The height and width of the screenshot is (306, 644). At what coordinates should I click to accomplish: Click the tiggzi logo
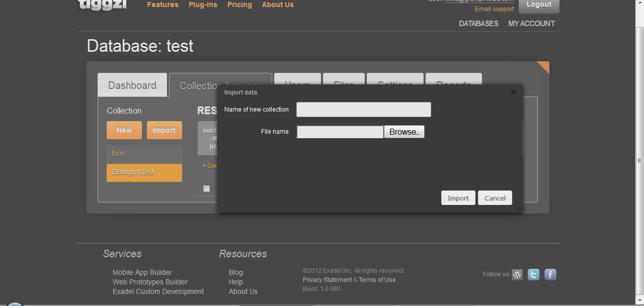pos(102,5)
